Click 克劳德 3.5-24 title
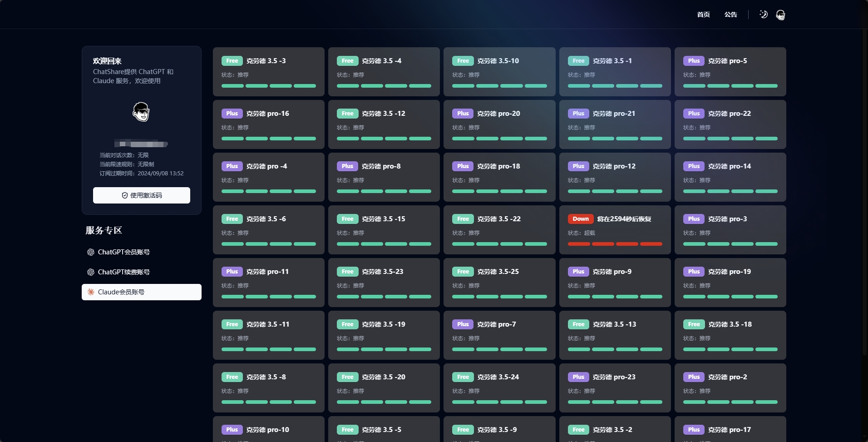 498,377
